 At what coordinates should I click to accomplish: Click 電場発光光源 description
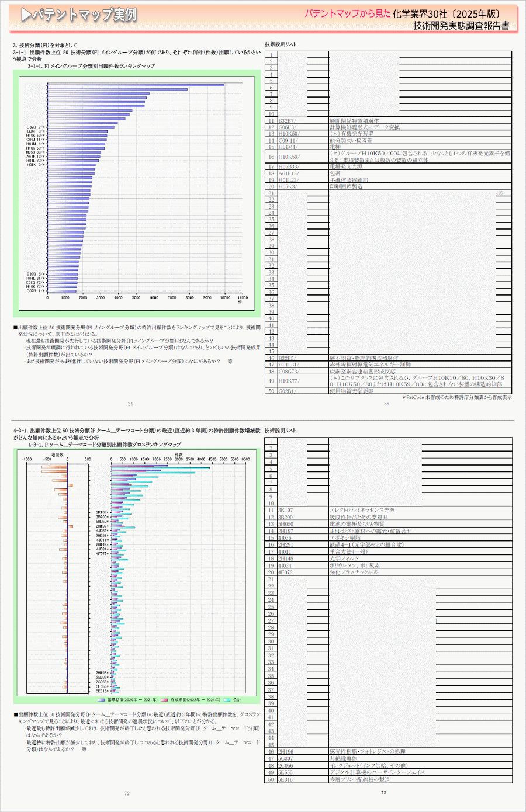[346, 166]
